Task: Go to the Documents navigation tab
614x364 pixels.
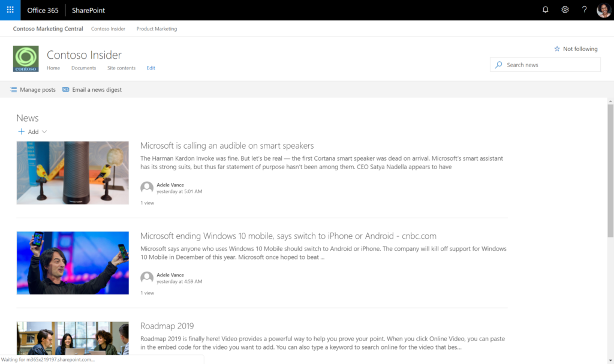Action: coord(83,68)
